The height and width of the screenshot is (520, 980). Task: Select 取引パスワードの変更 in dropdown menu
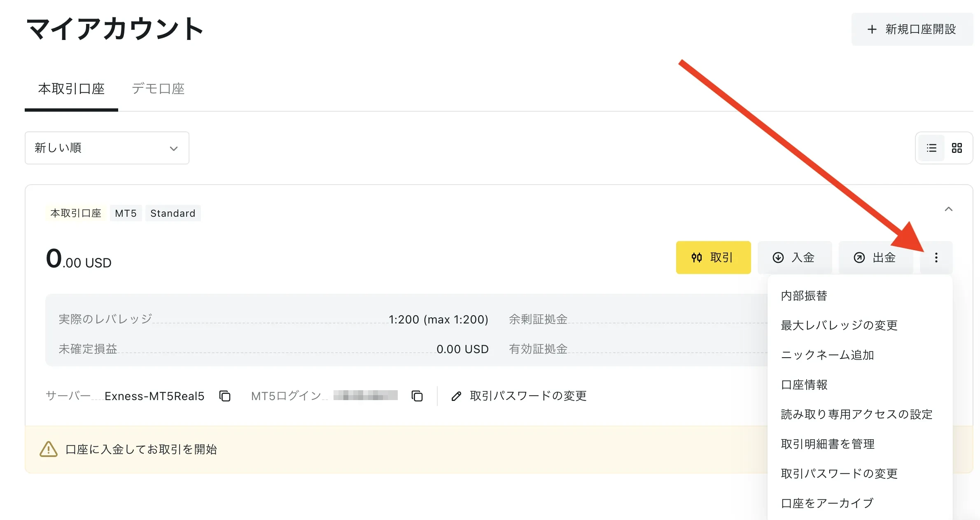pyautogui.click(x=860, y=474)
